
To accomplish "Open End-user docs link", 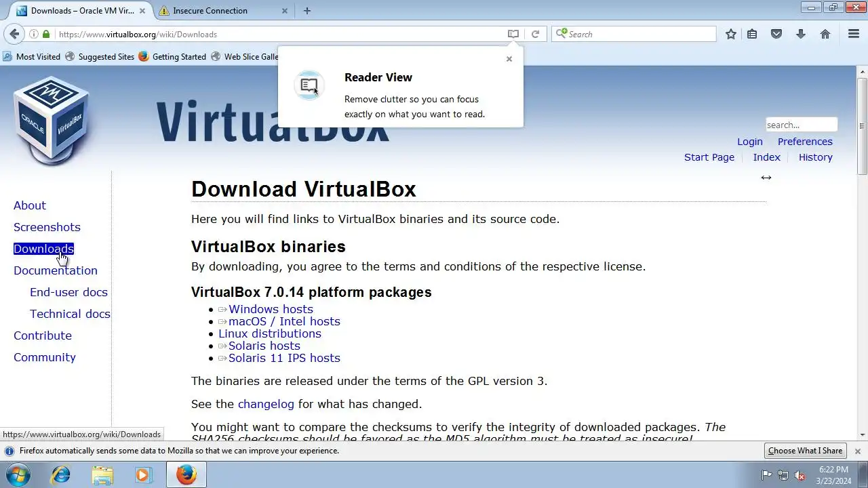I will coord(68,292).
